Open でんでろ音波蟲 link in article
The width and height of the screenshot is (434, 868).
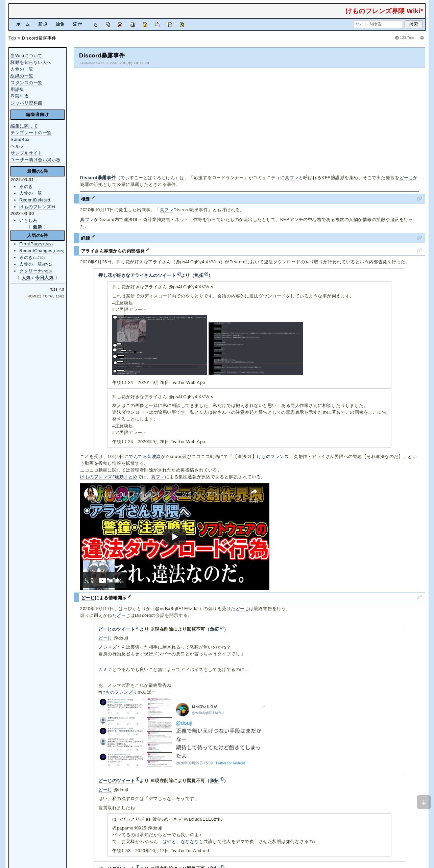pos(145,457)
